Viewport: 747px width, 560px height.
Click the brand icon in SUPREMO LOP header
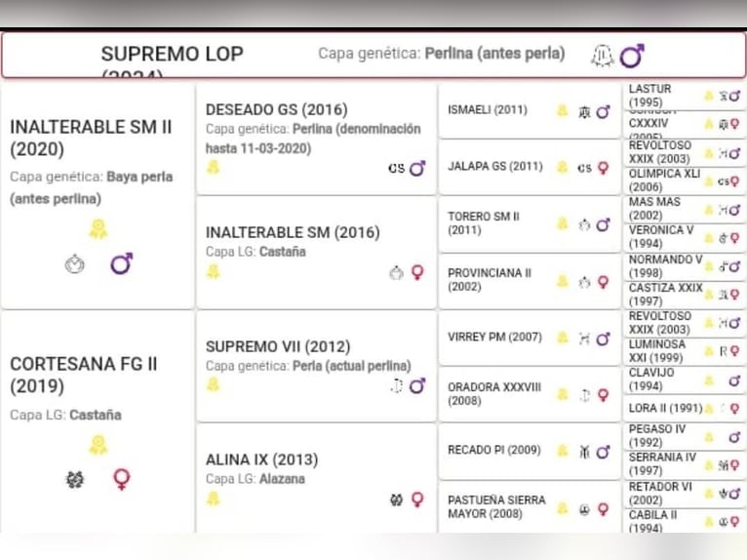(x=602, y=57)
